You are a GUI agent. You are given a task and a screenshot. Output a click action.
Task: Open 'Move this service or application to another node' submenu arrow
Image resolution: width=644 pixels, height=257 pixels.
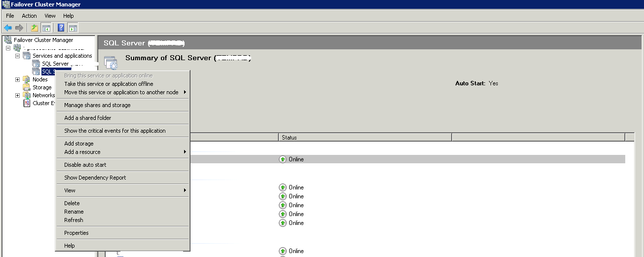coord(185,92)
